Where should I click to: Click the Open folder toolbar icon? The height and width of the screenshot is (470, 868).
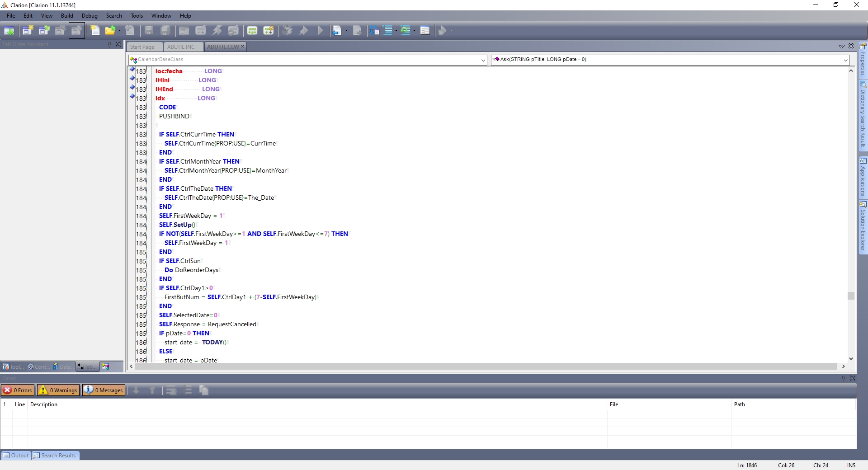(109, 31)
